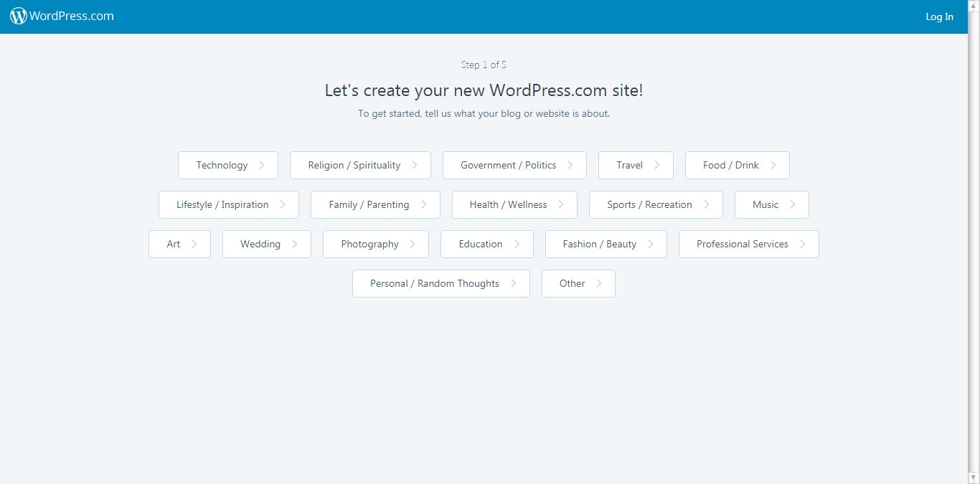Screen dimensions: 980x484
Task: Choose the Photography option
Action: click(x=376, y=244)
